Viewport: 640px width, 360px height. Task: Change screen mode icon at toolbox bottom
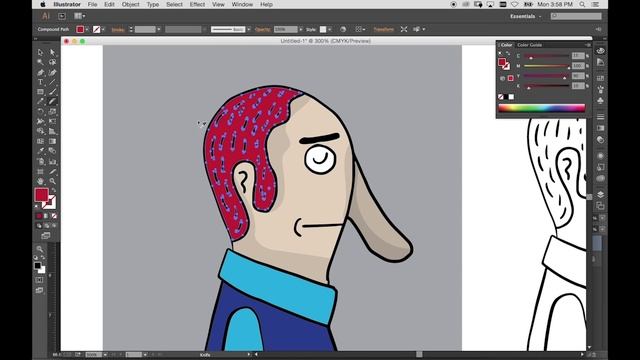(x=45, y=236)
